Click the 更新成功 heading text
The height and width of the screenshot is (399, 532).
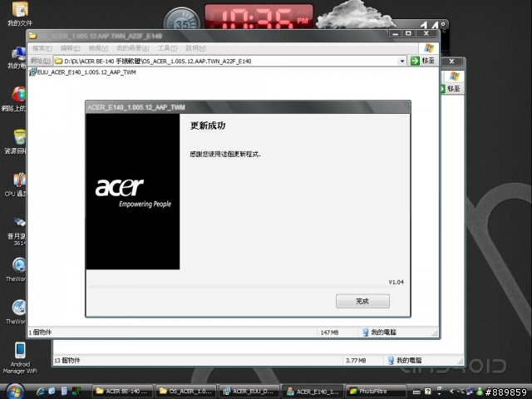coord(208,126)
